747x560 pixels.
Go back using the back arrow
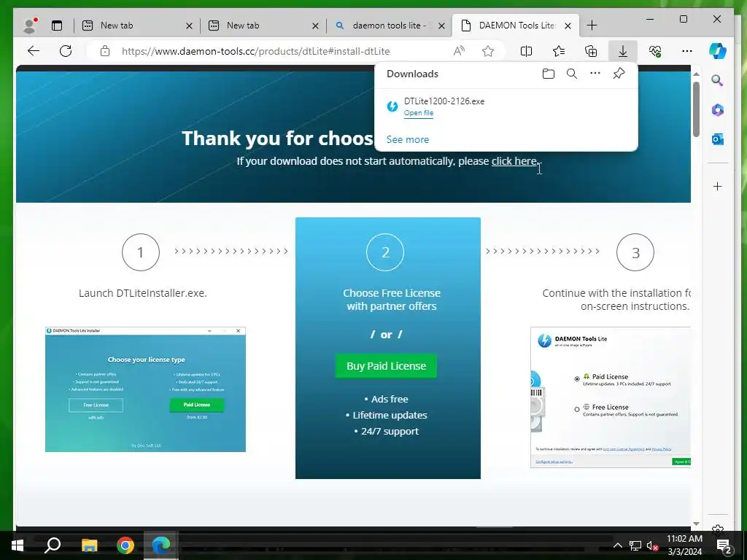[x=34, y=51]
